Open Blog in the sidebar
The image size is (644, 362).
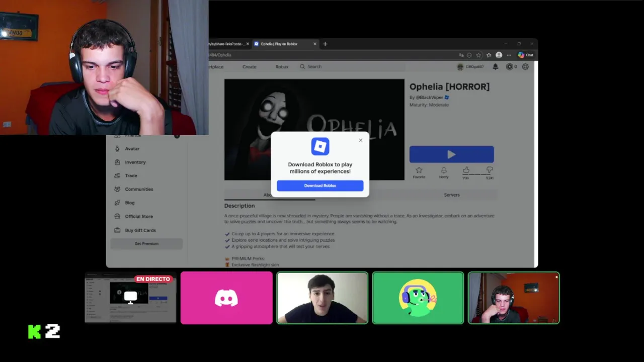130,203
